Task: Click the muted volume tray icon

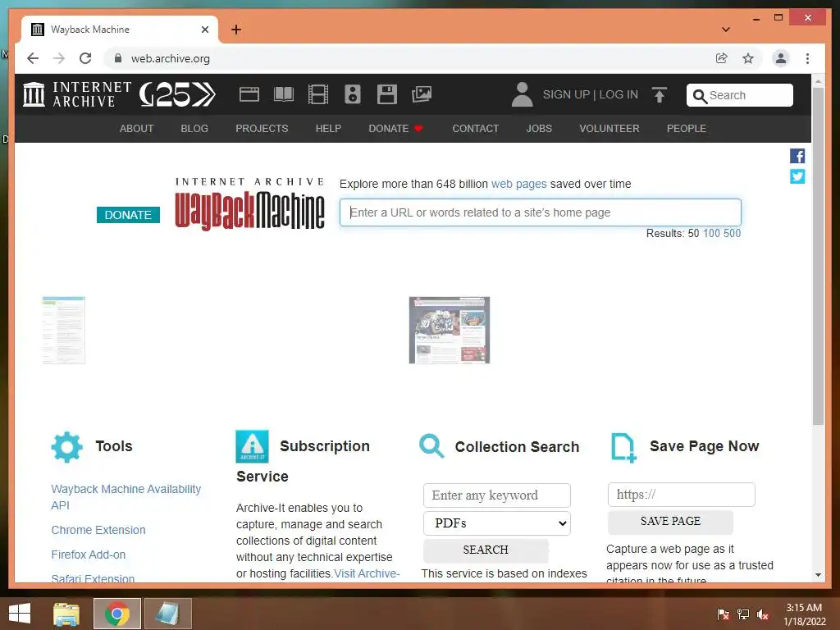Action: 763,614
